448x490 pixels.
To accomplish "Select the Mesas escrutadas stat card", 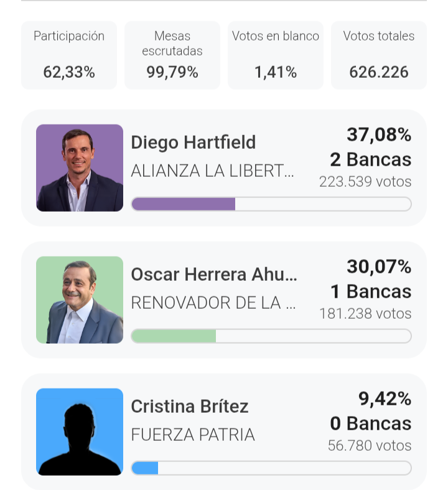I will pyautogui.click(x=172, y=55).
